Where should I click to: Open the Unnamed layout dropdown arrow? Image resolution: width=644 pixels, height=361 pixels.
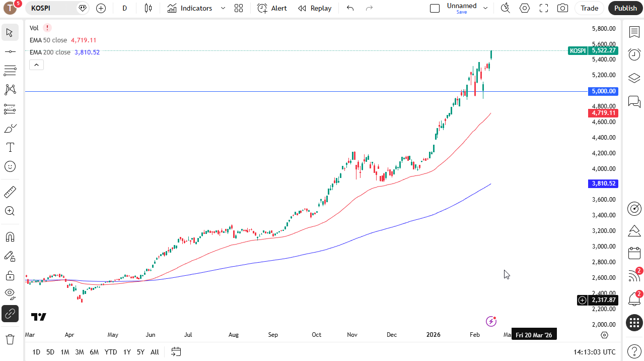(x=485, y=8)
